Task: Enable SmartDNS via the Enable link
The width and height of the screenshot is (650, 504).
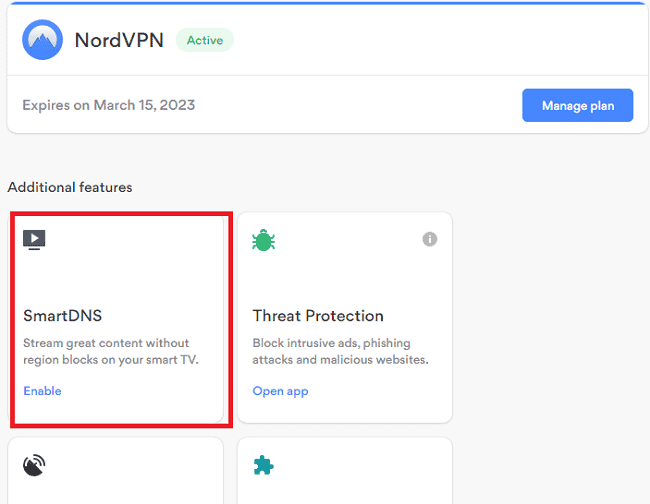Action: click(42, 391)
